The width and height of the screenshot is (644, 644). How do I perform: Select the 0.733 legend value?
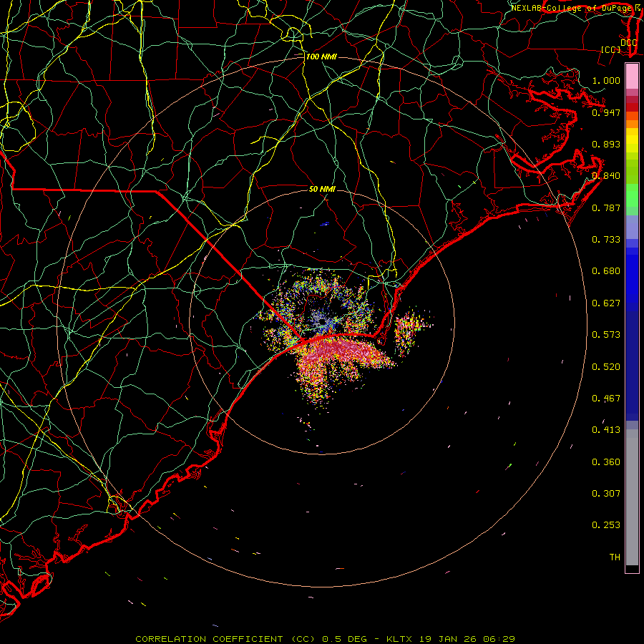(606, 240)
